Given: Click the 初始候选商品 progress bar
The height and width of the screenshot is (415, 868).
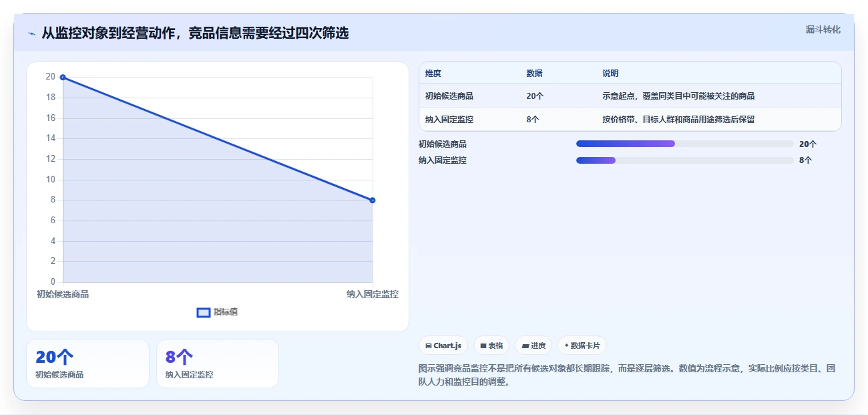Looking at the screenshot, I should (x=685, y=144).
